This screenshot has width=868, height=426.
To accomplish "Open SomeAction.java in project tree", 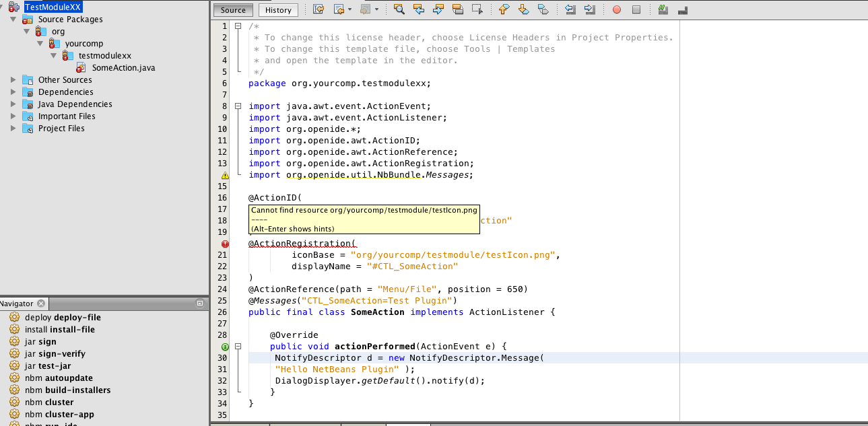I will [x=123, y=67].
